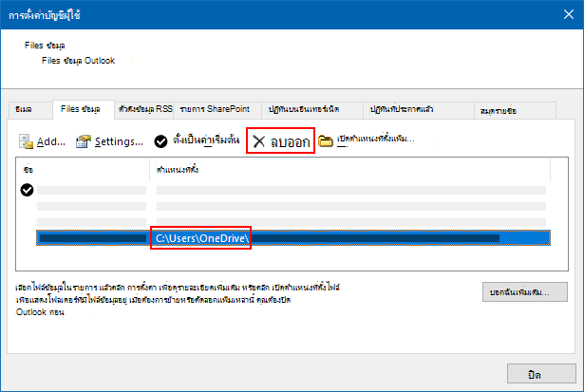The height and width of the screenshot is (392, 584).
Task: Select the second data file row's name
Action: [91, 206]
